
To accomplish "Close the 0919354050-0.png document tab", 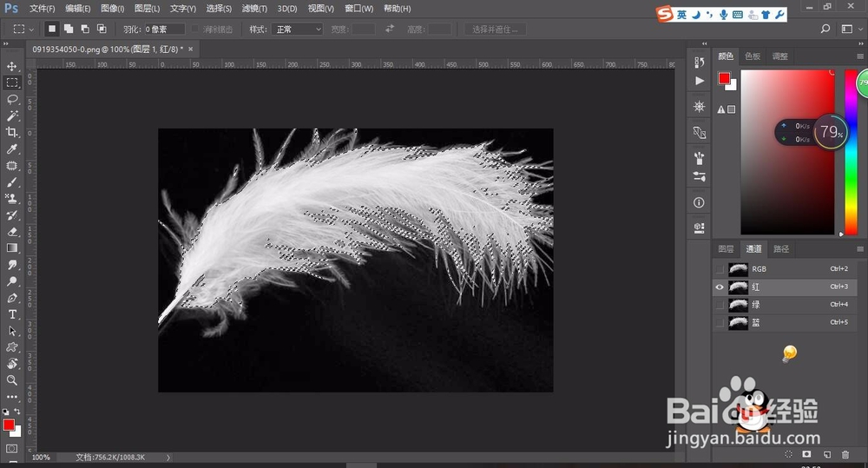I will point(190,49).
